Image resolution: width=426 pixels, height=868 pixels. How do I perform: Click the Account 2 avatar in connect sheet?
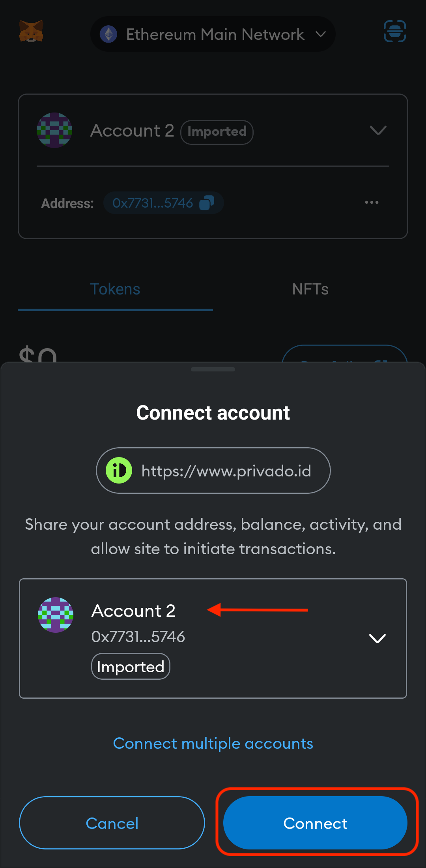(x=56, y=615)
